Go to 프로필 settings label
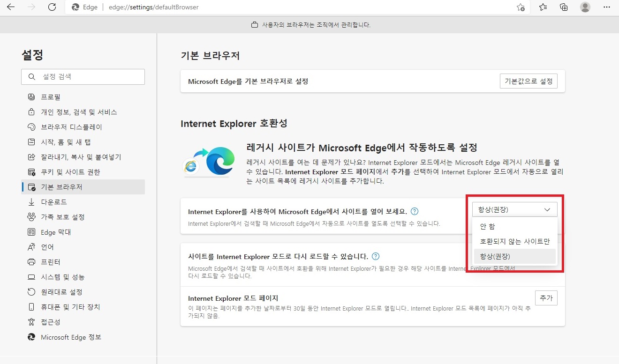Screen dimensions: 619x364 coord(51,97)
